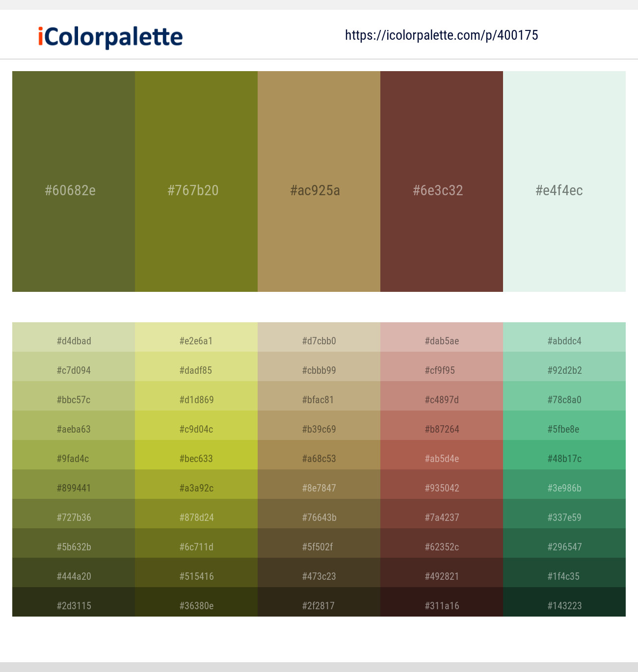
Task: Select the terracotta shade #ab5d4e
Action: [x=442, y=459]
